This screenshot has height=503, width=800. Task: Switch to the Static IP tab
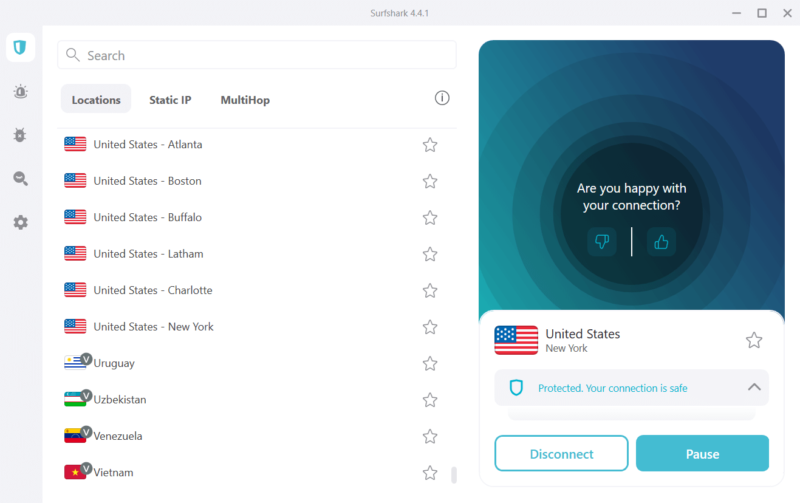170,100
